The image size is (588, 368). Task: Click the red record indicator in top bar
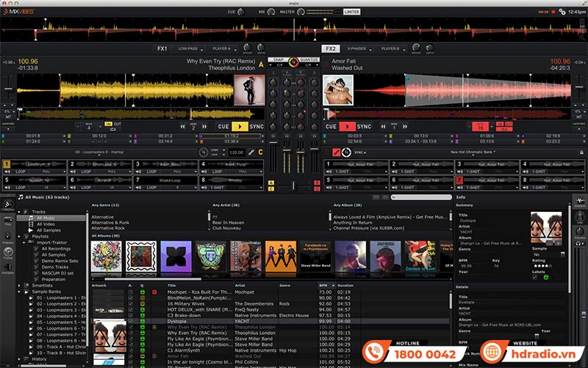coord(553,12)
